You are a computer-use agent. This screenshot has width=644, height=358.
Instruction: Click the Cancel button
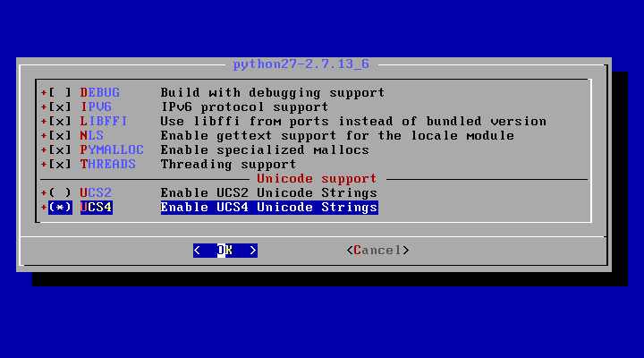[377, 251]
